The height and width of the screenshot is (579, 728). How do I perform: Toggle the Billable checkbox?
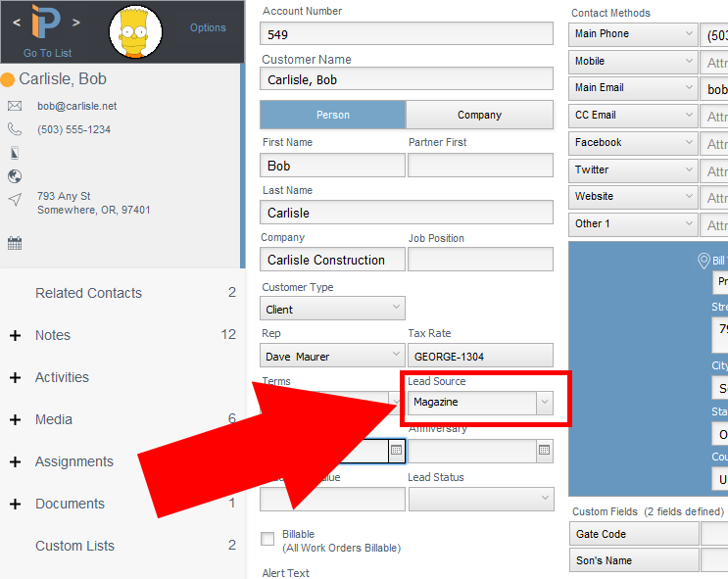[x=267, y=539]
